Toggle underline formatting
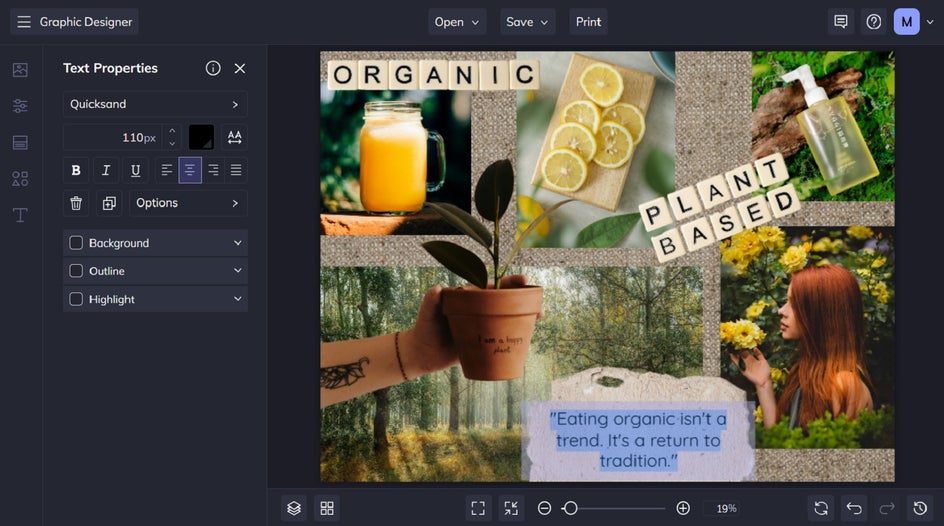Image resolution: width=944 pixels, height=526 pixels. tap(135, 170)
